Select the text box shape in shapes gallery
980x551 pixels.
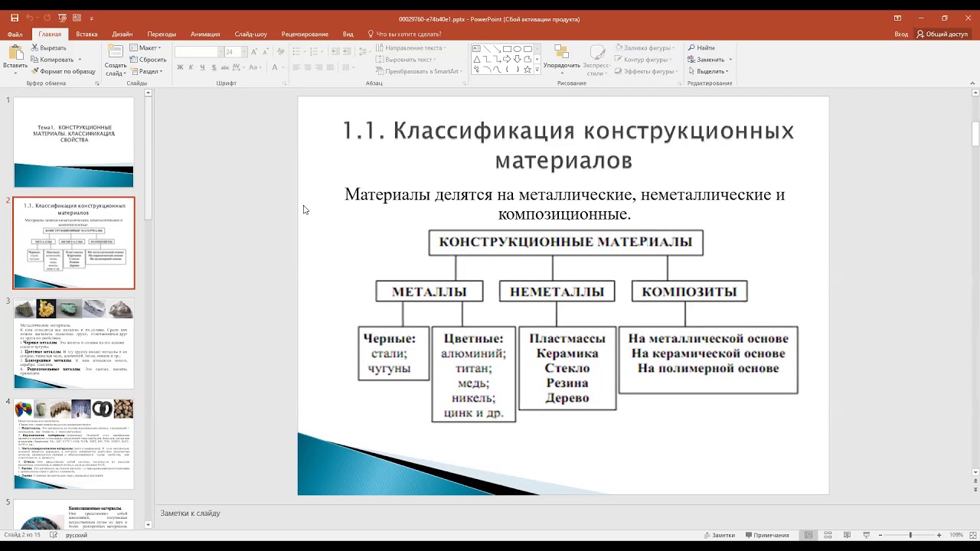pos(476,48)
